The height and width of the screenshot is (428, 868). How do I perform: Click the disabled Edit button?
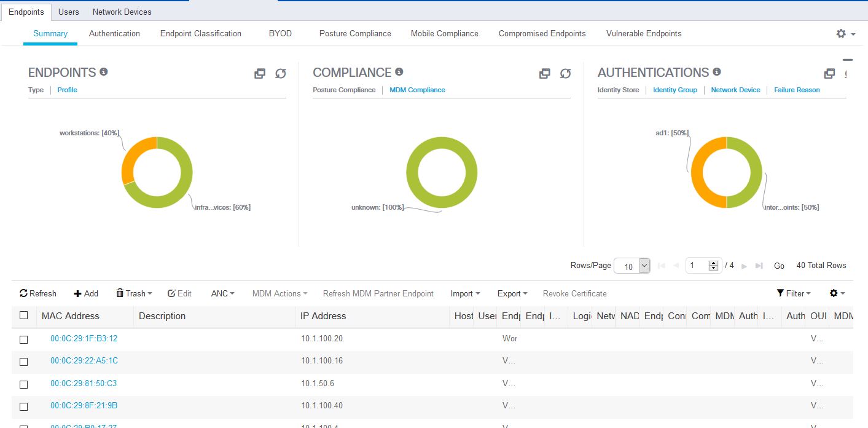pyautogui.click(x=179, y=293)
